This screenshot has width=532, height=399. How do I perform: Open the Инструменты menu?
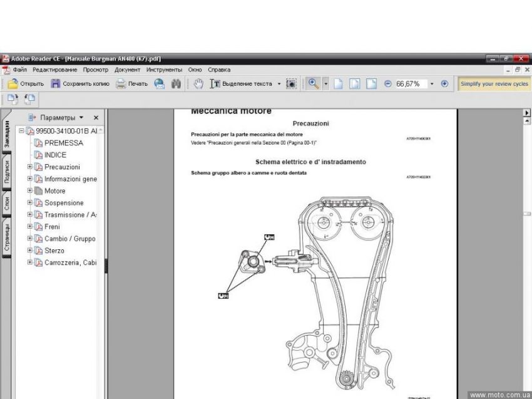(165, 70)
